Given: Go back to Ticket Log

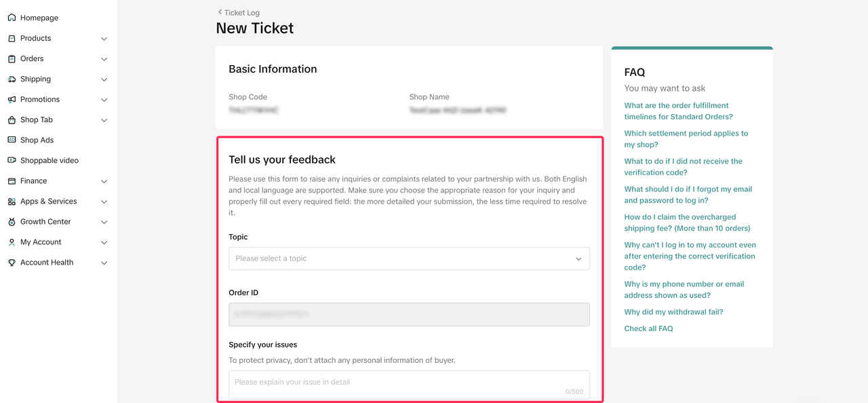Looking at the screenshot, I should pos(239,12).
